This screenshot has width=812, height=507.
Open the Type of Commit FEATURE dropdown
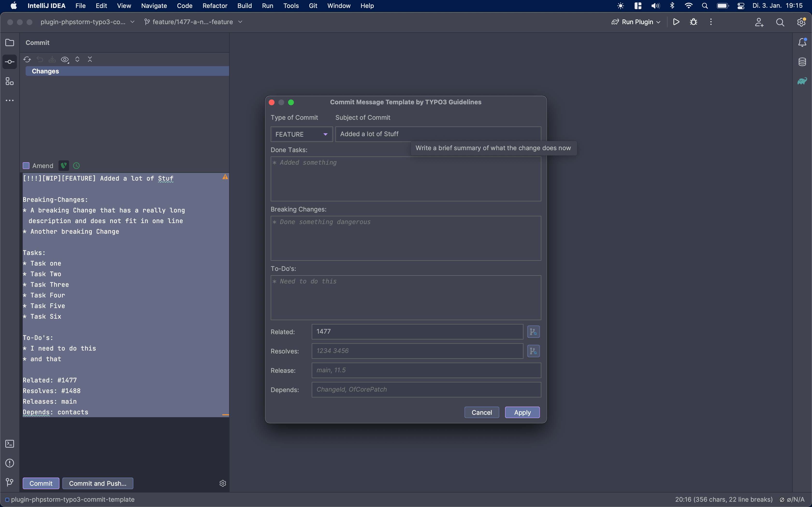[301, 134]
